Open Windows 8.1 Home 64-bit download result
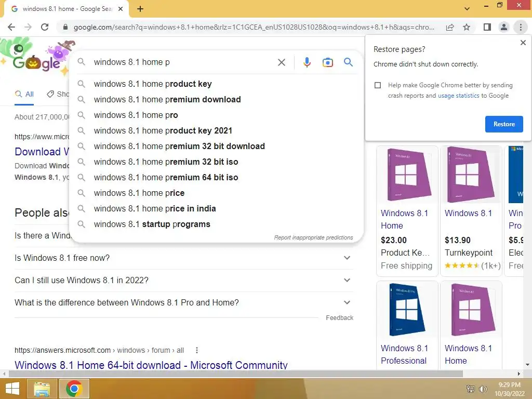The height and width of the screenshot is (399, 532). point(151,365)
